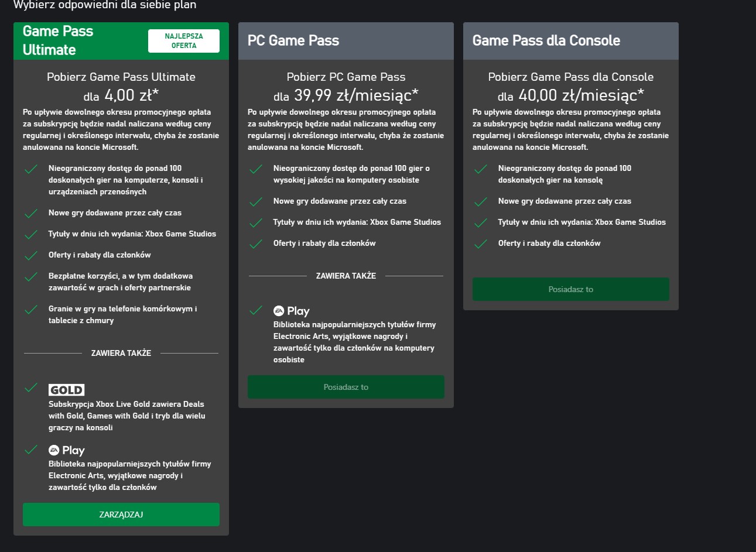Click the checkmark beside EA Play in PC Game Pass
This screenshot has height=552, width=756.
256,310
